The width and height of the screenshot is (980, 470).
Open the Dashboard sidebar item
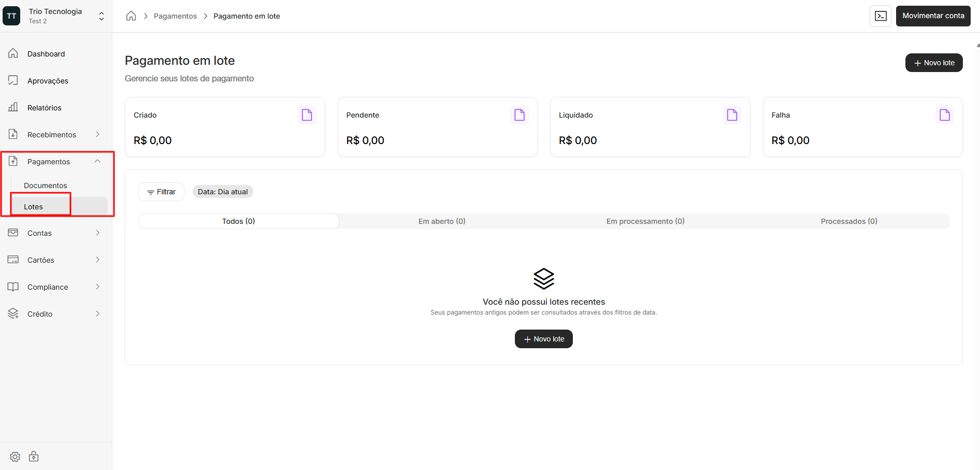click(56, 54)
